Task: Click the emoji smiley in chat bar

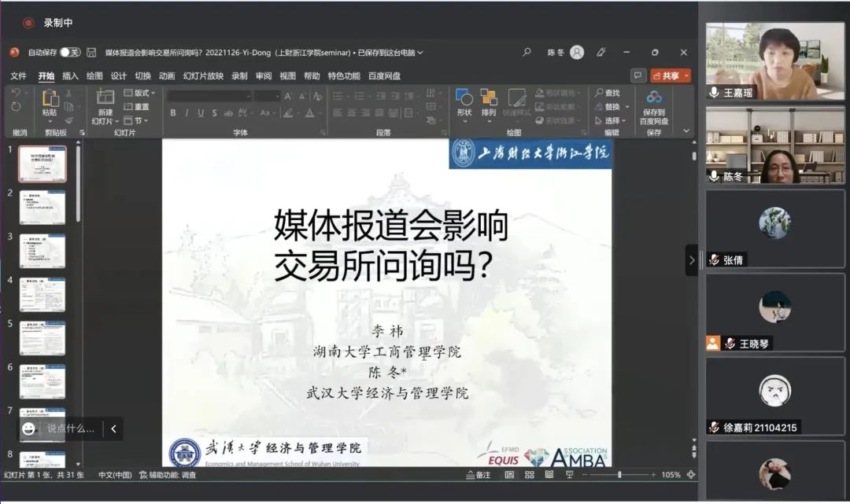Action: 29,429
